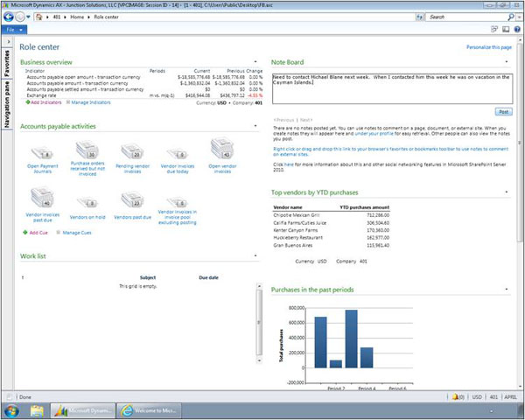Click Work list scrollbar up arrow
Viewport: 525px width, 420px height.
click(259, 286)
